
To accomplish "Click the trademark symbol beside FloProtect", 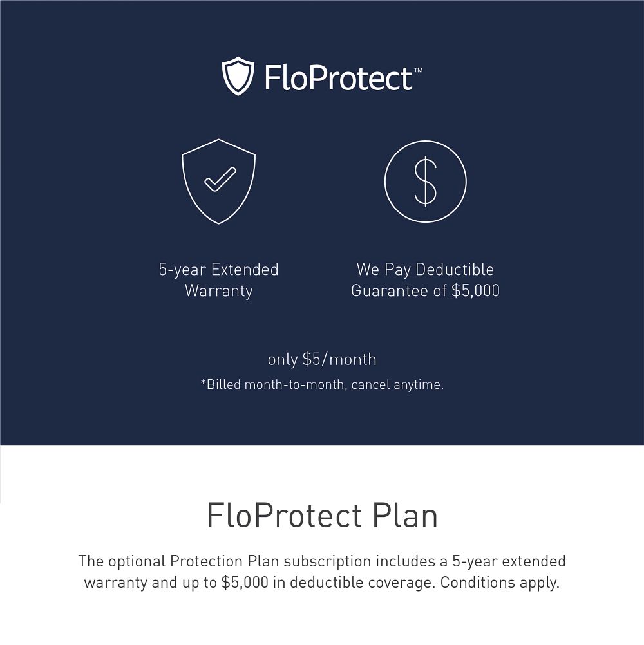I will pos(418,69).
